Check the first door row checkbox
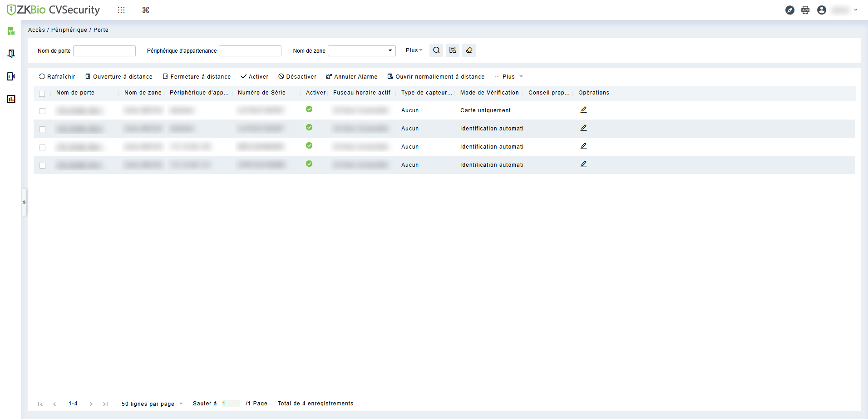868x419 pixels. [x=43, y=111]
